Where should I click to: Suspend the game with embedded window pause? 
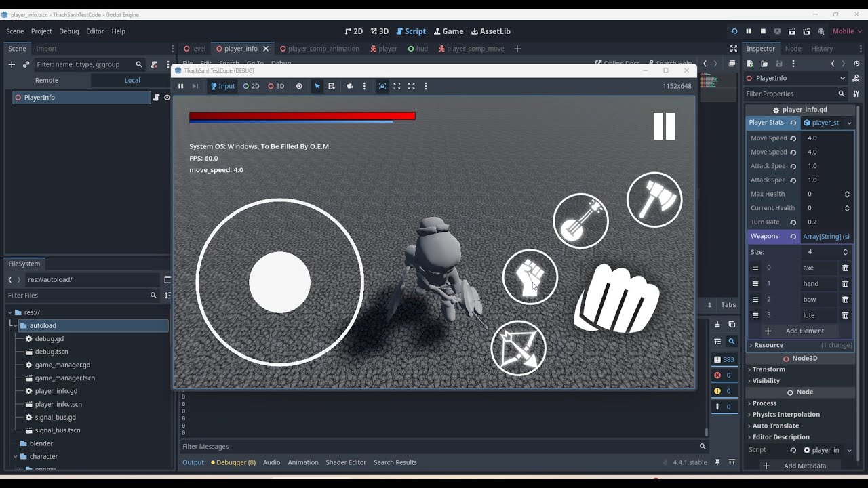pos(180,86)
